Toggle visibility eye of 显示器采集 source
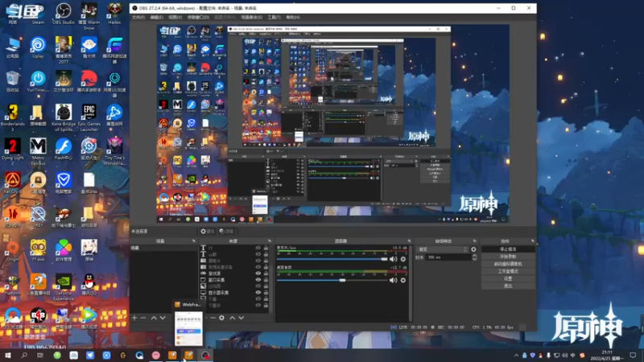The width and height of the screenshot is (644, 362). (x=258, y=293)
